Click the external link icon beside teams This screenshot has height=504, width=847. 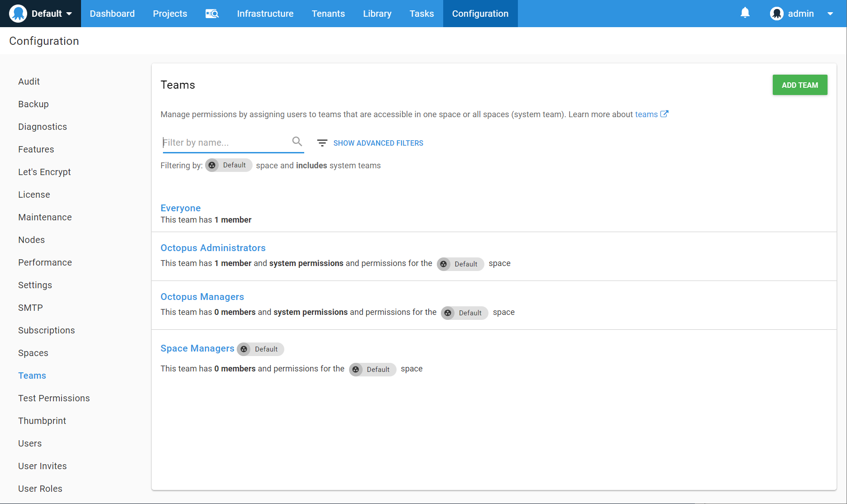click(664, 114)
